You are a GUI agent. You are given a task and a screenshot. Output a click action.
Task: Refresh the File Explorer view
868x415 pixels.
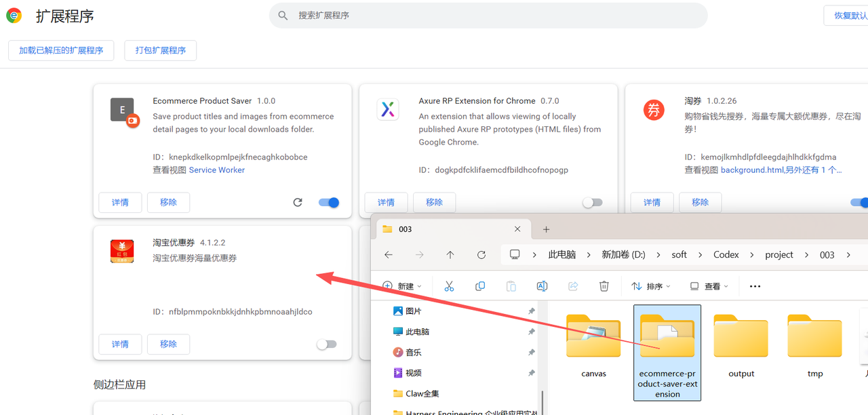[481, 254]
